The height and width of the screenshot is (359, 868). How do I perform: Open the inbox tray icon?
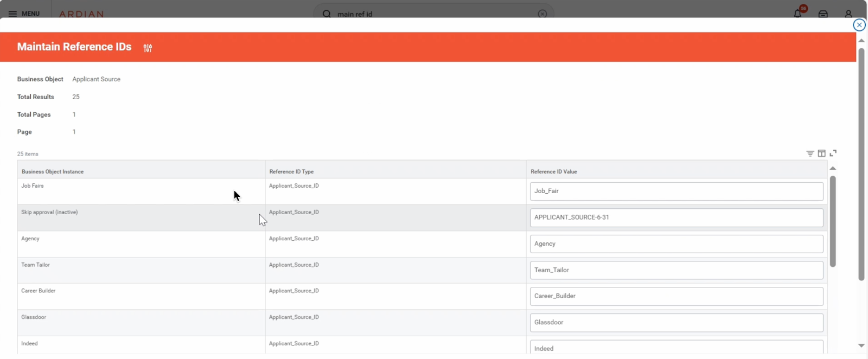click(823, 14)
